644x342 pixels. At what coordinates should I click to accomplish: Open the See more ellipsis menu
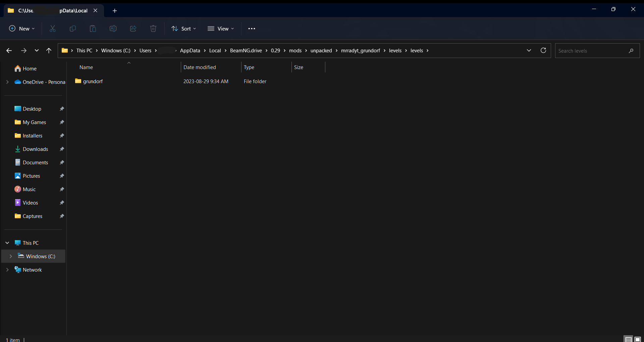[x=252, y=28]
